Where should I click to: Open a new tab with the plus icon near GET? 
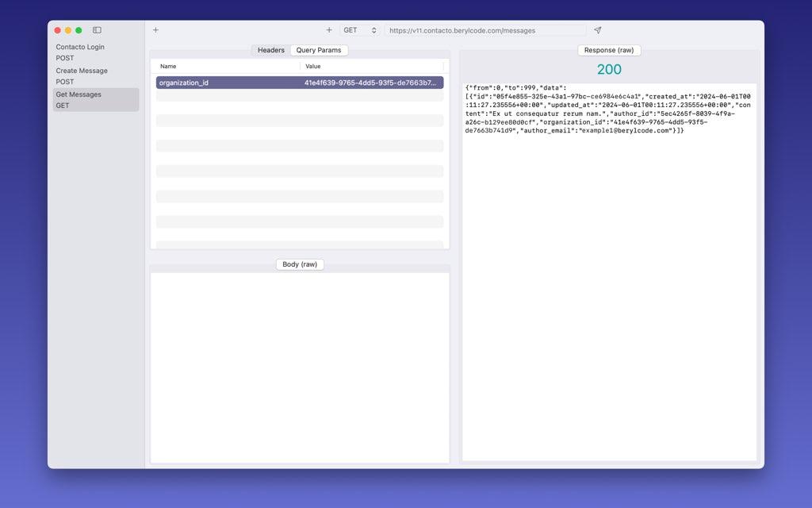[329, 29]
